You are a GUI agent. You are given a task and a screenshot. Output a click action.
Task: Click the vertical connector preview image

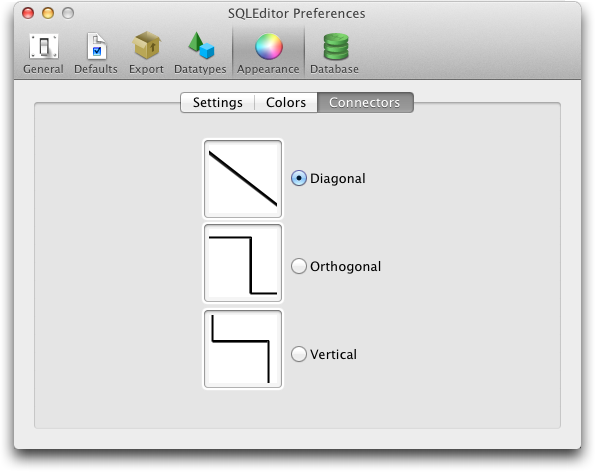(x=243, y=349)
